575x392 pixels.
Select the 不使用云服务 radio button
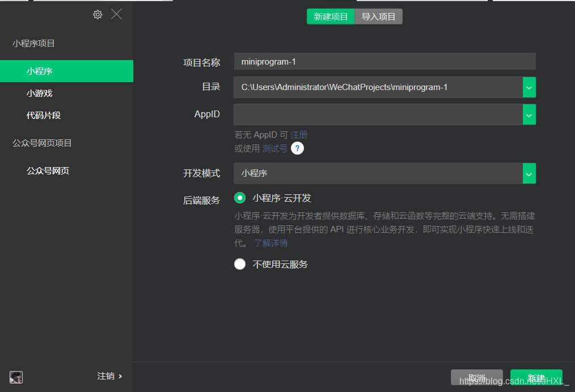(240, 264)
